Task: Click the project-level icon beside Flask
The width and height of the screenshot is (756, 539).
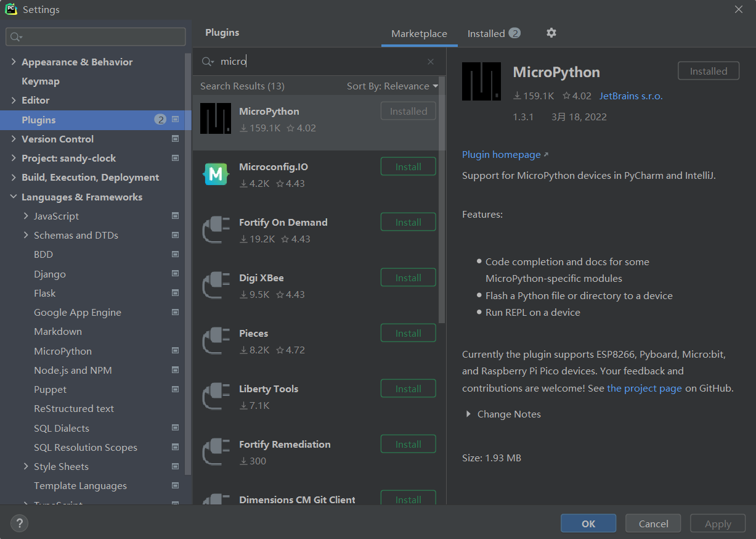Action: (x=176, y=293)
